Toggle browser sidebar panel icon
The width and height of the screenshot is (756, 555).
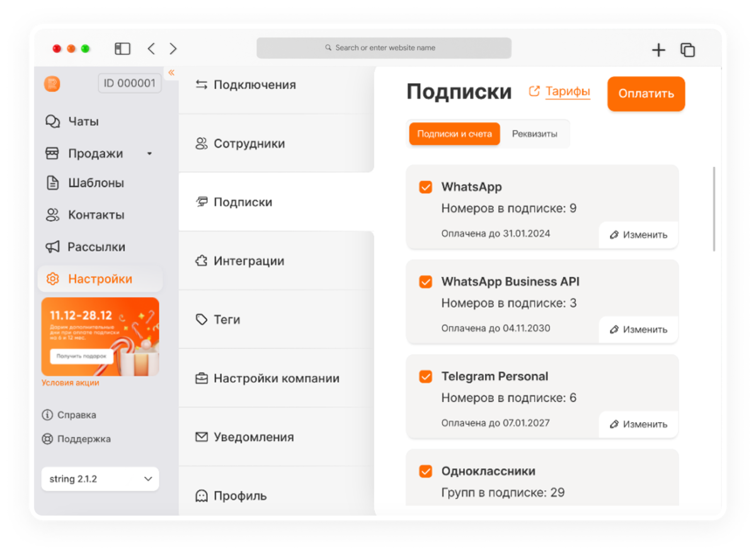(x=122, y=49)
